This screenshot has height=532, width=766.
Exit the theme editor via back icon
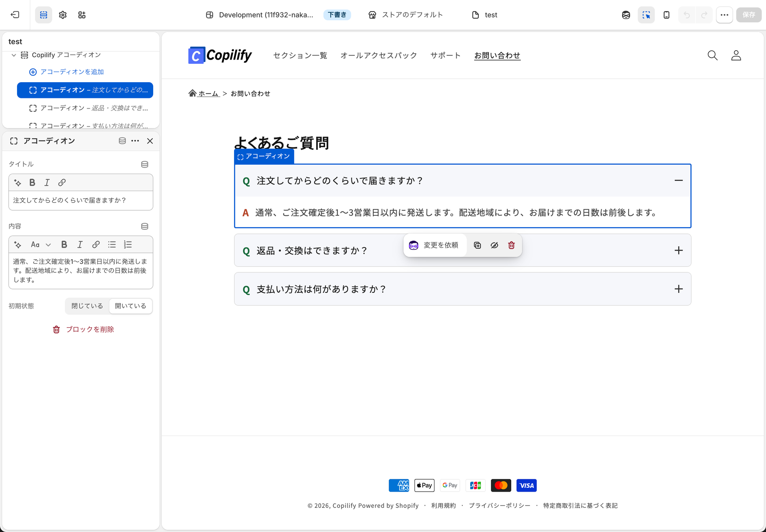click(15, 15)
